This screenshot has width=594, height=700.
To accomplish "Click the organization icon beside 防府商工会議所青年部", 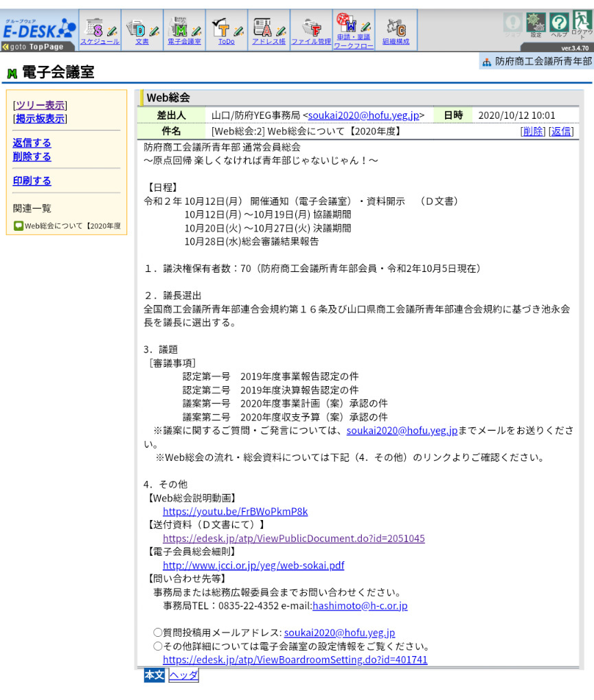I will pos(487,63).
